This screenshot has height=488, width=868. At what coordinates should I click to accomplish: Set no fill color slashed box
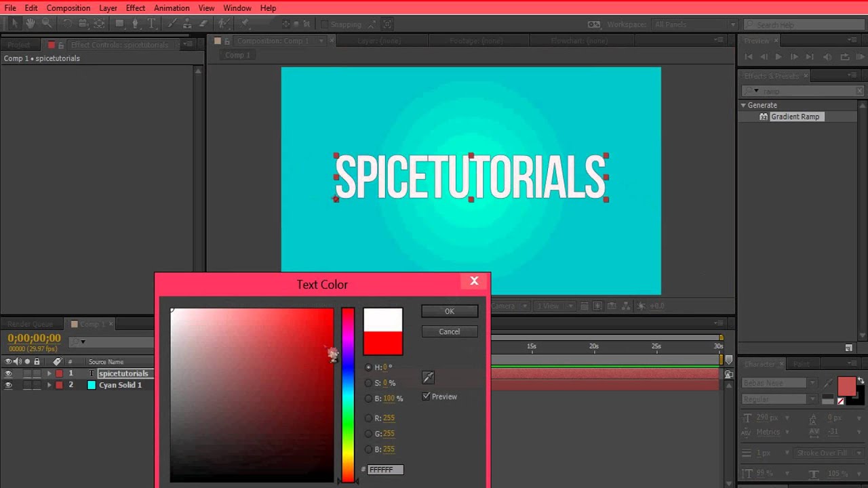(841, 401)
